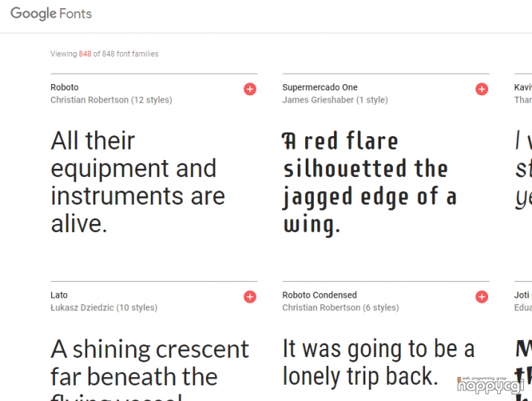This screenshot has width=532, height=401.
Task: Open Supermercado One font title
Action: pos(320,88)
